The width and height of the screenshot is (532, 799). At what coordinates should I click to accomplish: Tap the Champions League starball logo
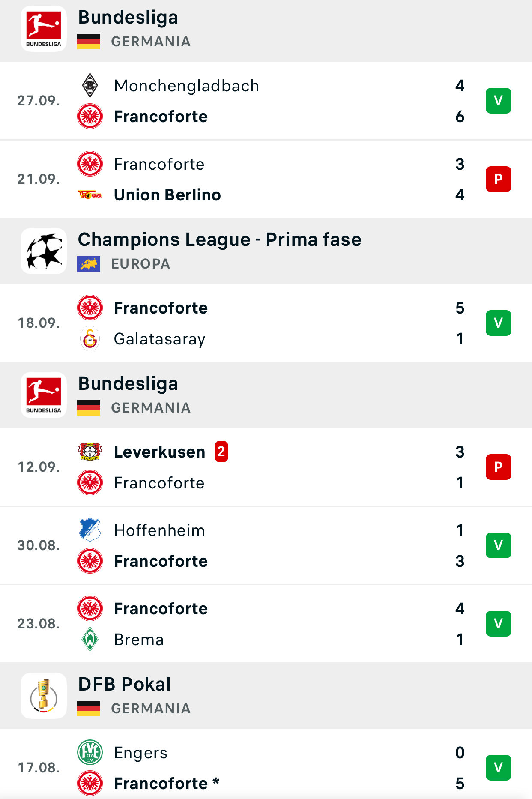[44, 251]
